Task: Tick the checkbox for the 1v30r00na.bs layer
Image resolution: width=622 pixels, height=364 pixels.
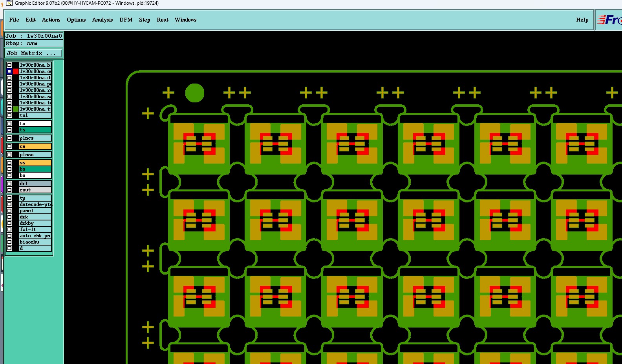Action: point(9,65)
